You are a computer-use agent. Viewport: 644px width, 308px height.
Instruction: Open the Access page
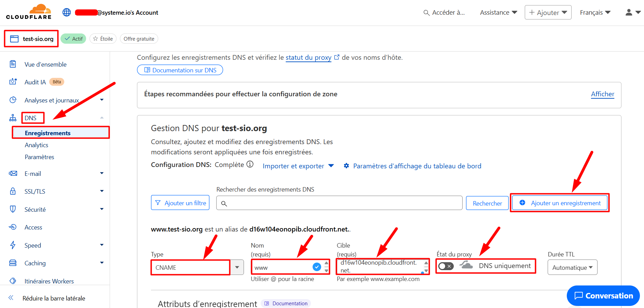tap(33, 227)
